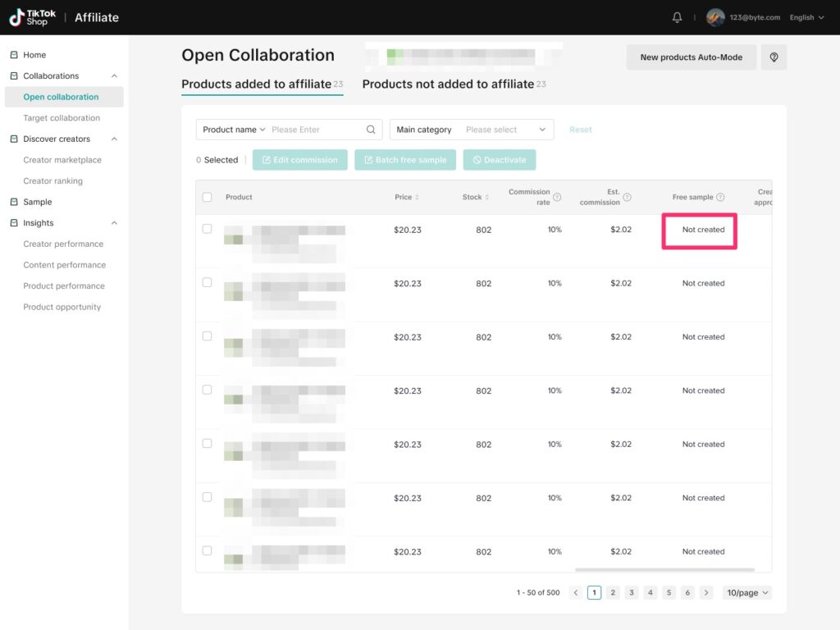Sort the table by Stock
Screen dimensions: 840x630
(487, 197)
